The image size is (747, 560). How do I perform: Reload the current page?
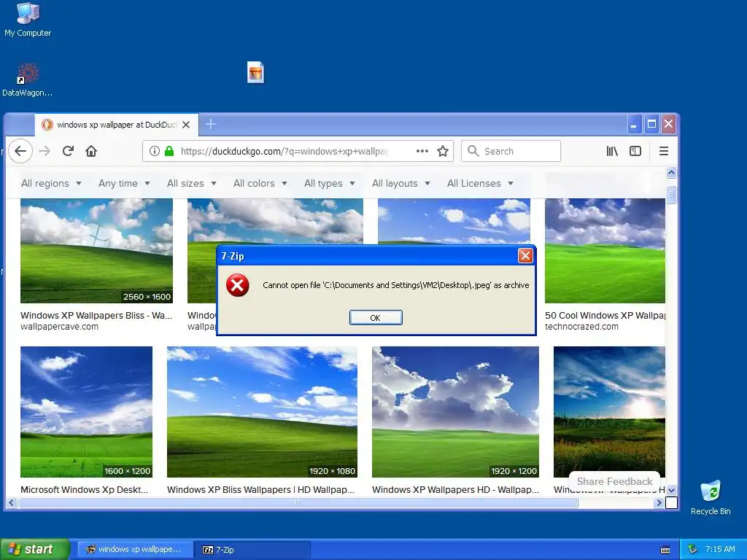tap(68, 151)
